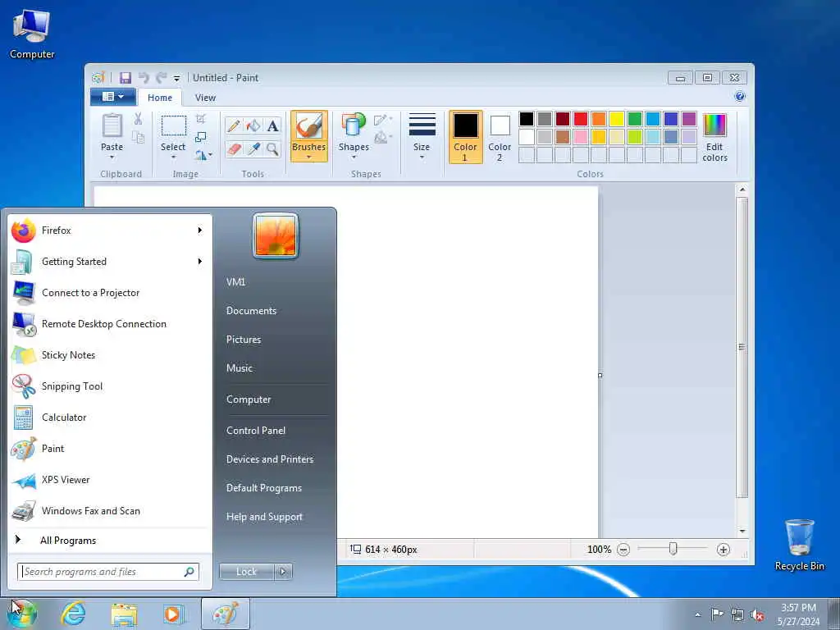This screenshot has width=840, height=630.
Task: Click the zoom in plus button
Action: (x=724, y=550)
